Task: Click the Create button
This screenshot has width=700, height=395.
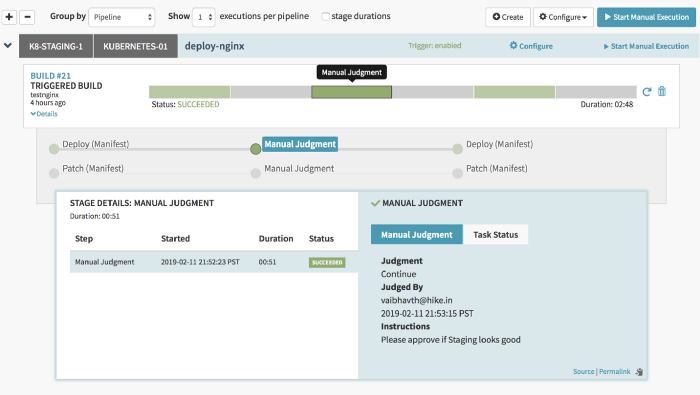Action: tap(508, 17)
